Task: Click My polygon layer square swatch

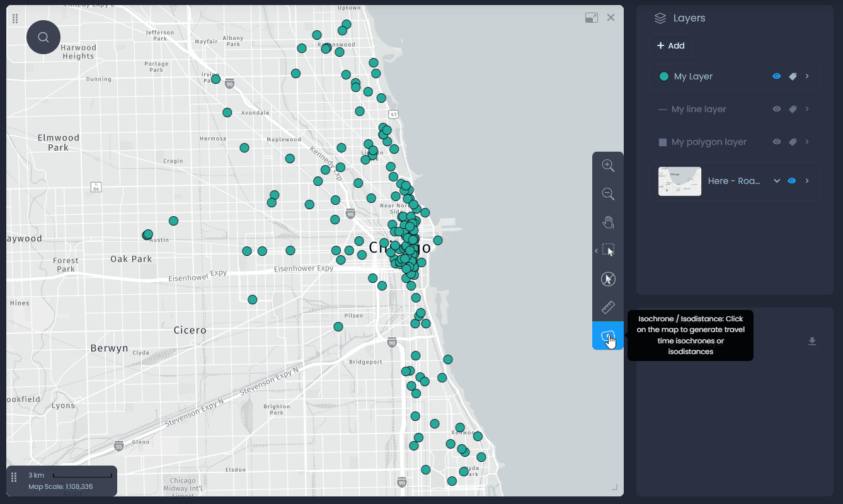Action: [x=663, y=142]
